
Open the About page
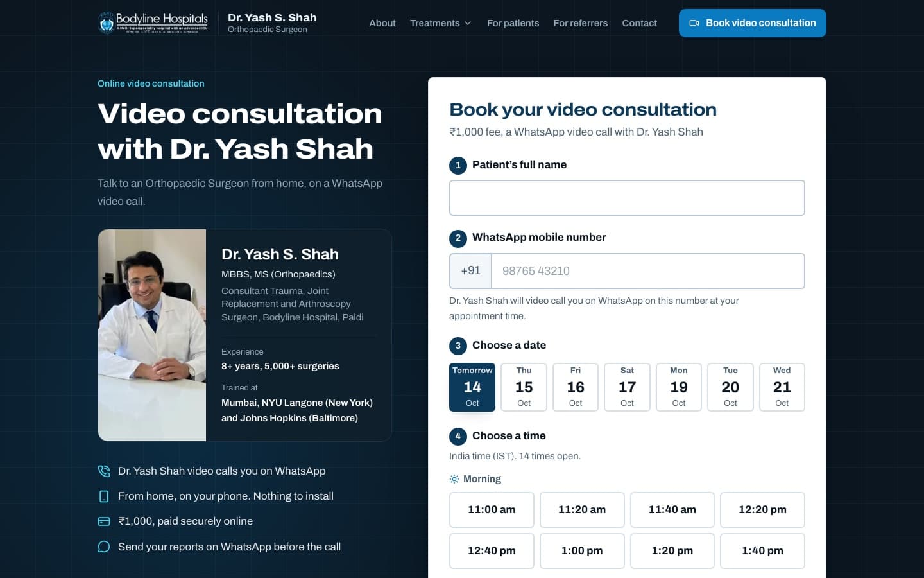coord(382,23)
